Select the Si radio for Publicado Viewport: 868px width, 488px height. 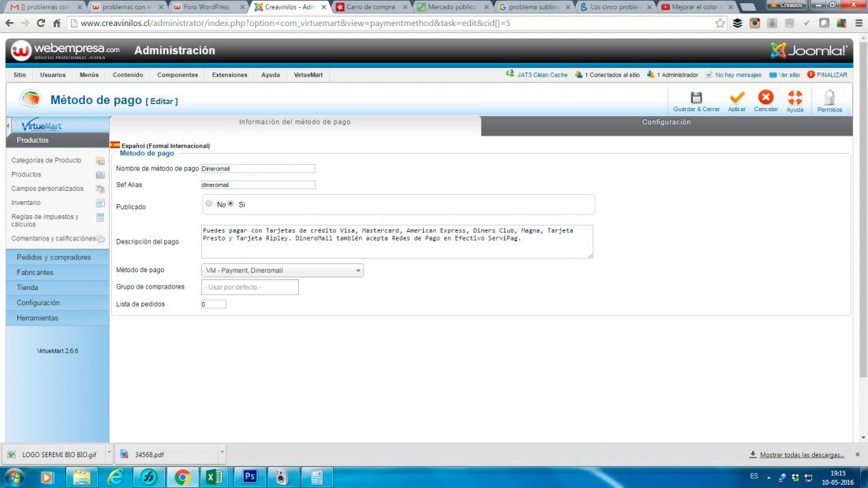[x=231, y=203]
